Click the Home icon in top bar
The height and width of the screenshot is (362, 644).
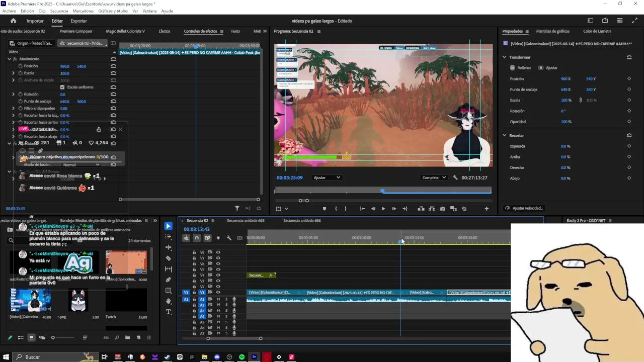[x=13, y=21]
